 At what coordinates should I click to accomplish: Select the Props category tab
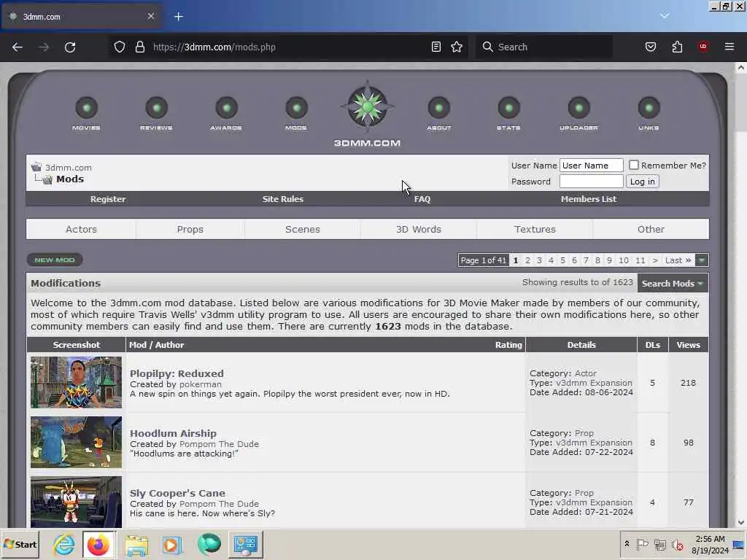pyautogui.click(x=190, y=229)
